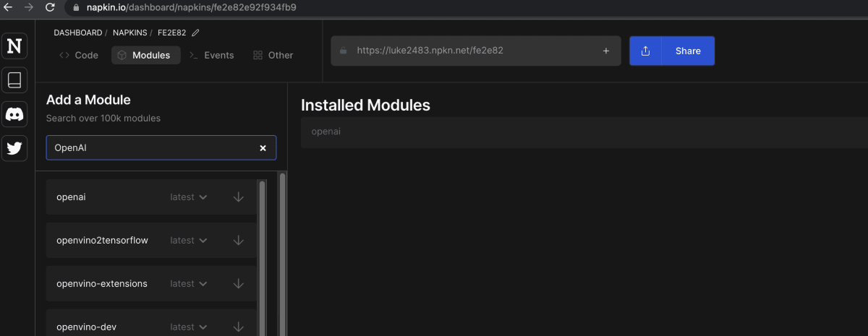This screenshot has width=868, height=336.
Task: Click the lock icon beside the napkin URL
Action: (x=344, y=51)
